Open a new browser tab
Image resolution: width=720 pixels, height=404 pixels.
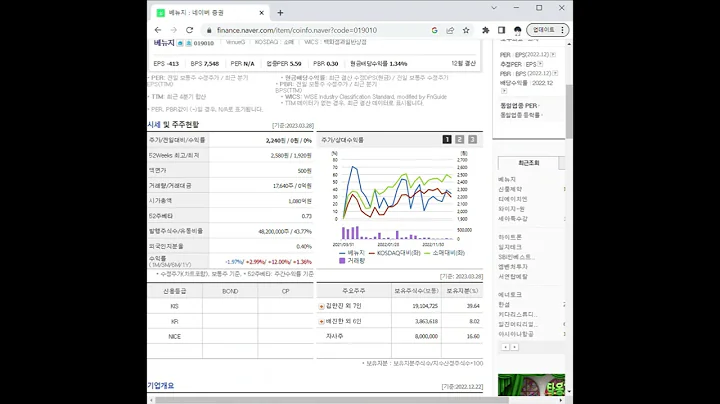[x=280, y=13]
